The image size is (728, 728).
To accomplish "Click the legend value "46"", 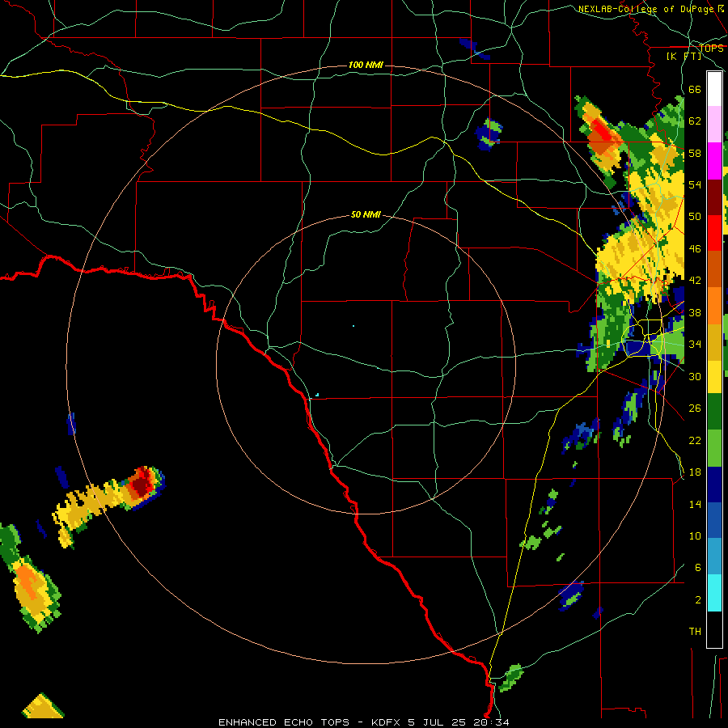I will coord(695,249).
